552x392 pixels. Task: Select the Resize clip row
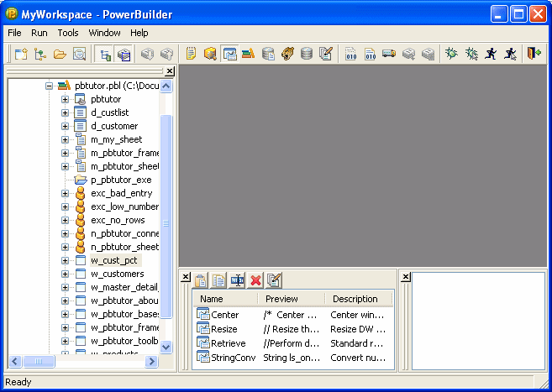click(293, 329)
